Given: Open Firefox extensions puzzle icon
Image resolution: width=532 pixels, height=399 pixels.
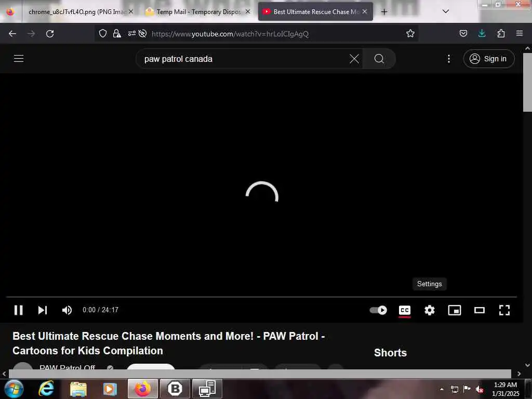Looking at the screenshot, I should pos(501,33).
